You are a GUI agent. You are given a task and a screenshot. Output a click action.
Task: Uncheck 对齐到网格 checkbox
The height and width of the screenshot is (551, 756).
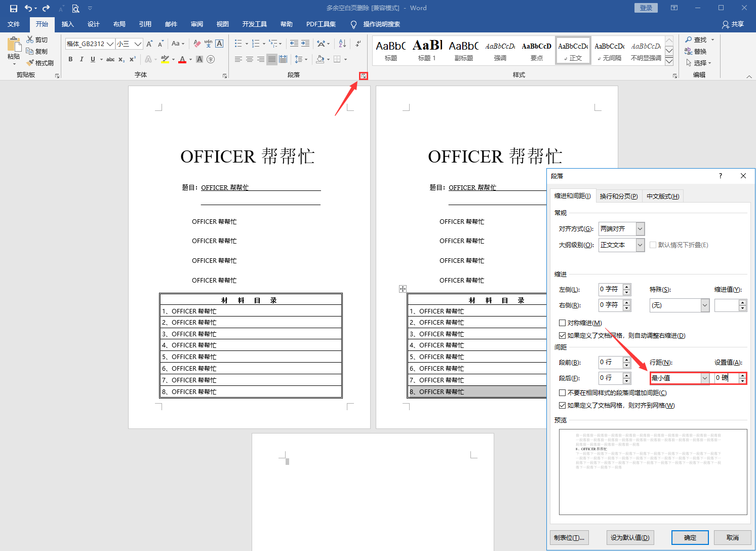pyautogui.click(x=562, y=405)
